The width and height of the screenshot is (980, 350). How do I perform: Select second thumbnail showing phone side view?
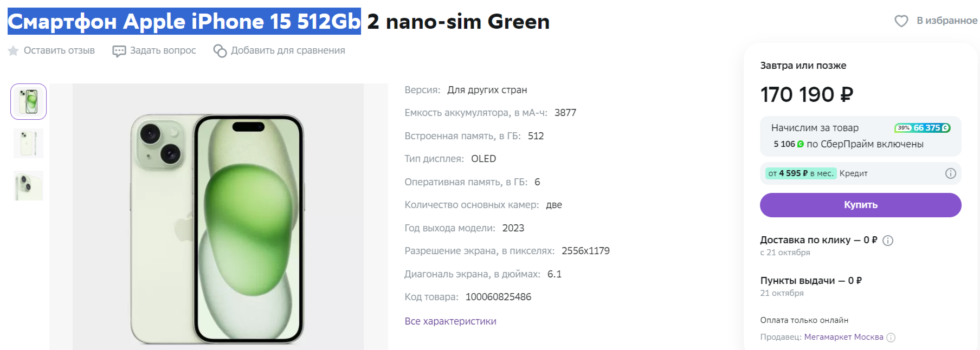pyautogui.click(x=28, y=144)
